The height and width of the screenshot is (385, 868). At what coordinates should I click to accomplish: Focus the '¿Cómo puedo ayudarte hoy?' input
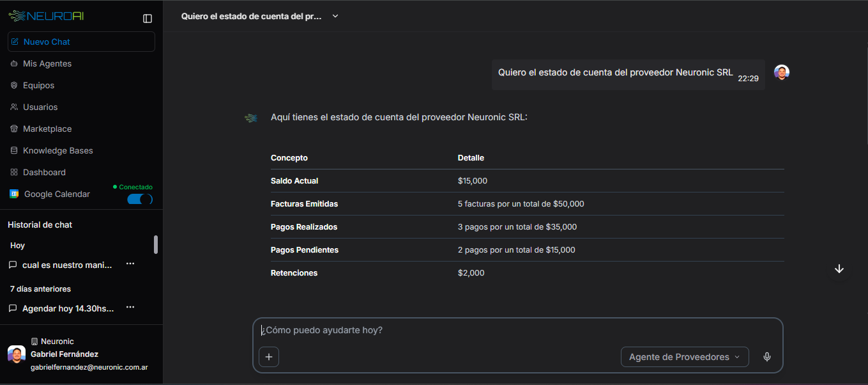[517, 331]
